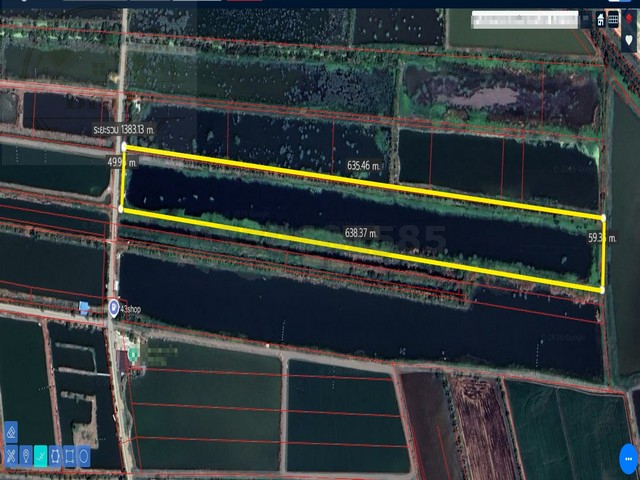Click the top-right corner vertex of yellow polygon
This screenshot has width=640, height=480.
click(604, 216)
